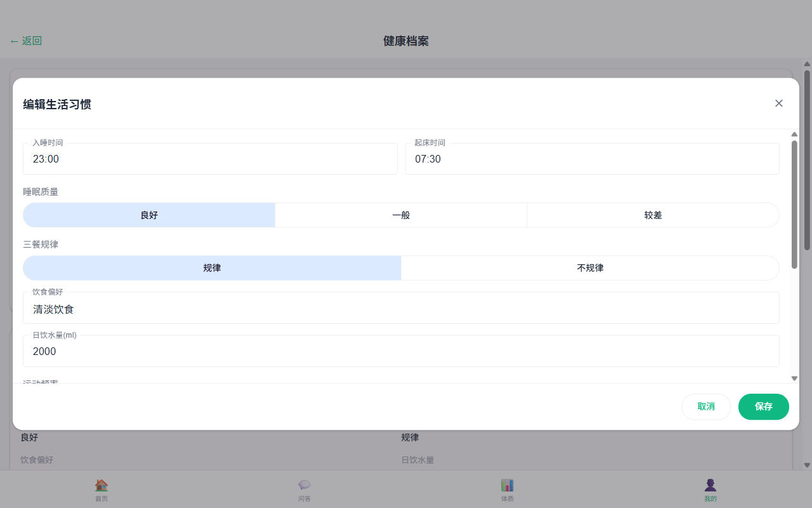Viewport: 812px width, 508px height.
Task: Click the 首页 home icon
Action: (101, 485)
